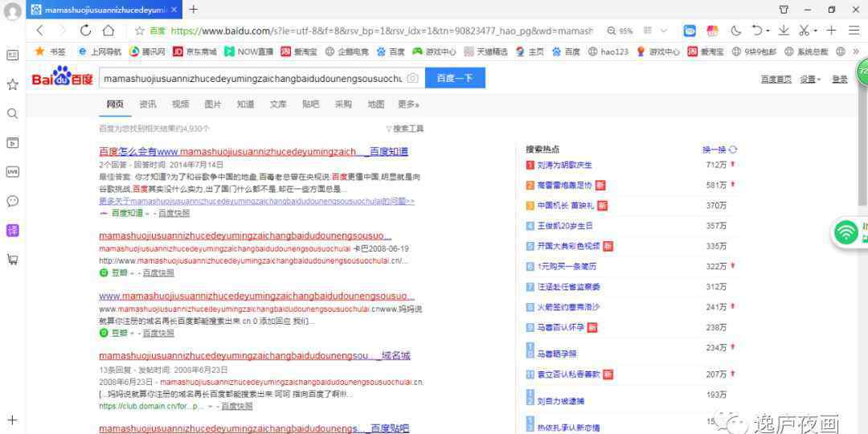Open hot search 王俊凯20岁生日
The width and height of the screenshot is (868, 434).
click(x=565, y=226)
